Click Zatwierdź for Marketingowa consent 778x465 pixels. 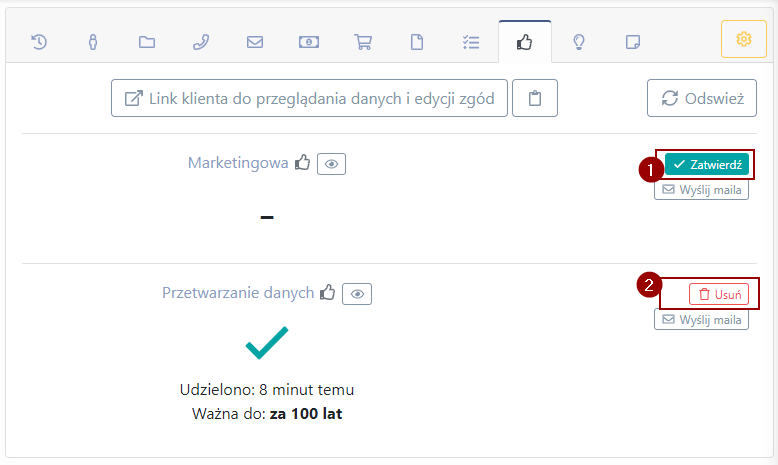click(707, 164)
